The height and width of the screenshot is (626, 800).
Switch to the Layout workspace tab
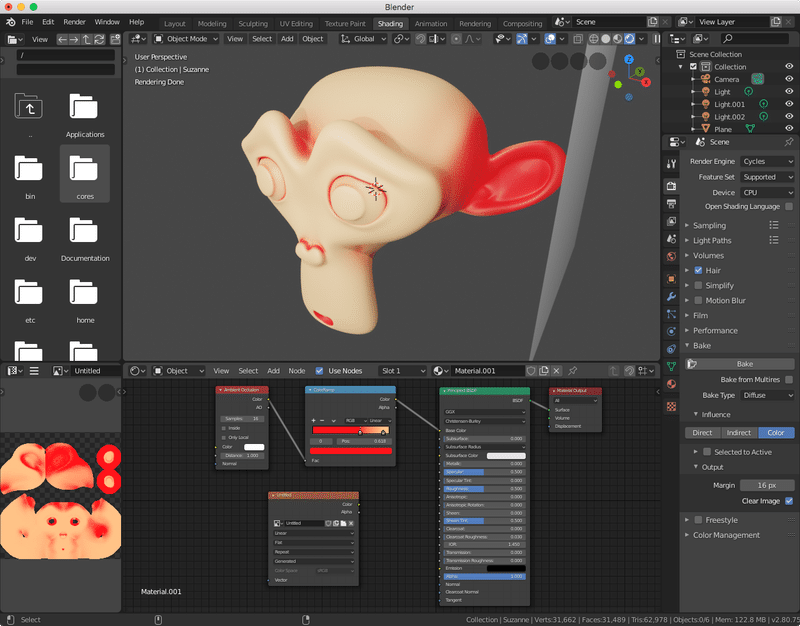coord(174,23)
